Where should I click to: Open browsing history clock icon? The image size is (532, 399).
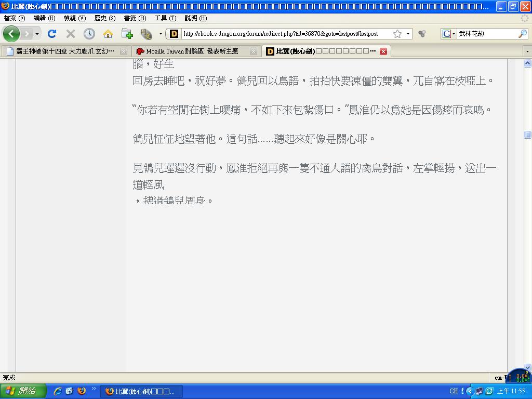[x=89, y=34]
